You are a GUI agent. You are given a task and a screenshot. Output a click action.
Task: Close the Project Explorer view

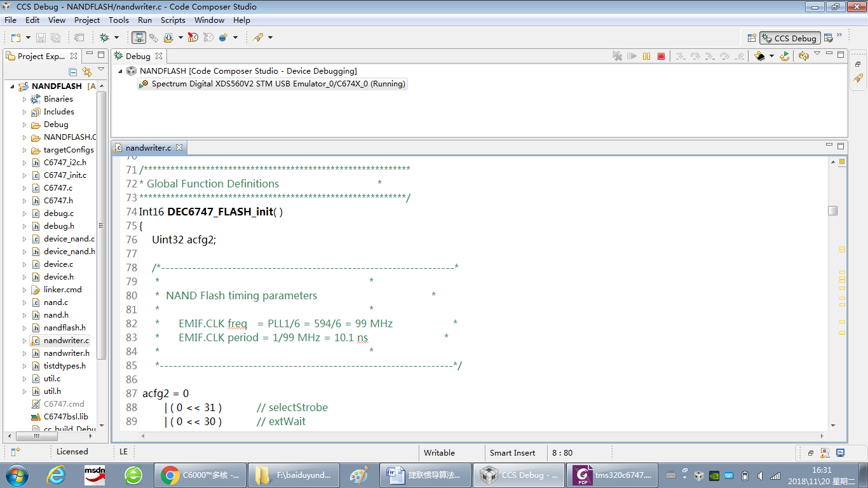coord(74,56)
